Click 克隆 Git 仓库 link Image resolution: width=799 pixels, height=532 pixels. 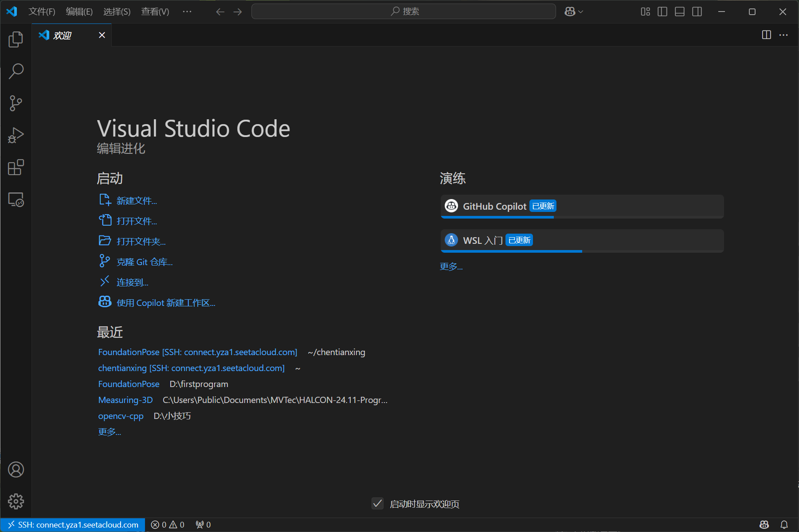pyautogui.click(x=144, y=262)
